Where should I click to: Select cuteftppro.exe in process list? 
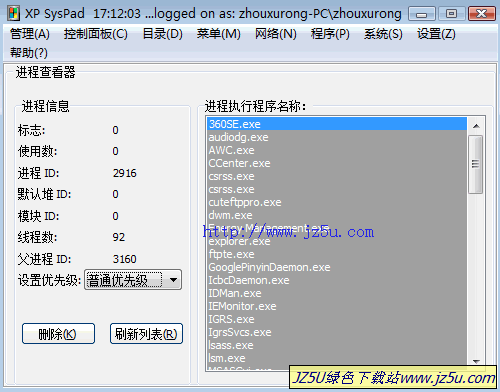(x=337, y=202)
